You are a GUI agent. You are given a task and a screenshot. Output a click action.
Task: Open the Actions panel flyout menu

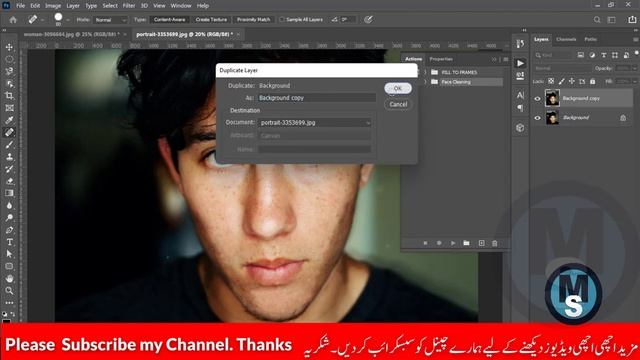click(x=506, y=59)
